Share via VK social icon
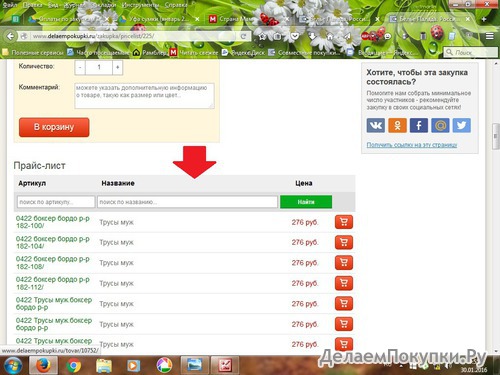500x375 pixels. point(376,126)
